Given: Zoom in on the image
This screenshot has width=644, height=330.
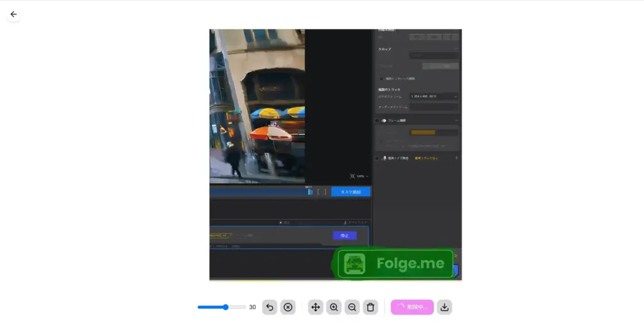Looking at the screenshot, I should pos(334,307).
